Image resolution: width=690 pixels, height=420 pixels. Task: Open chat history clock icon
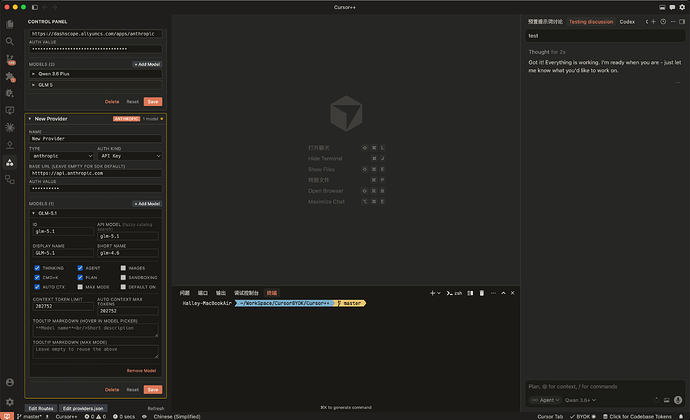[x=663, y=21]
